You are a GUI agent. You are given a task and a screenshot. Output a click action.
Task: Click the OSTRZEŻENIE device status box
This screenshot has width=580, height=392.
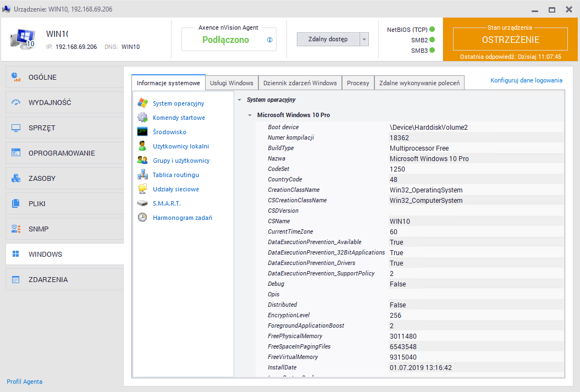pyautogui.click(x=510, y=40)
